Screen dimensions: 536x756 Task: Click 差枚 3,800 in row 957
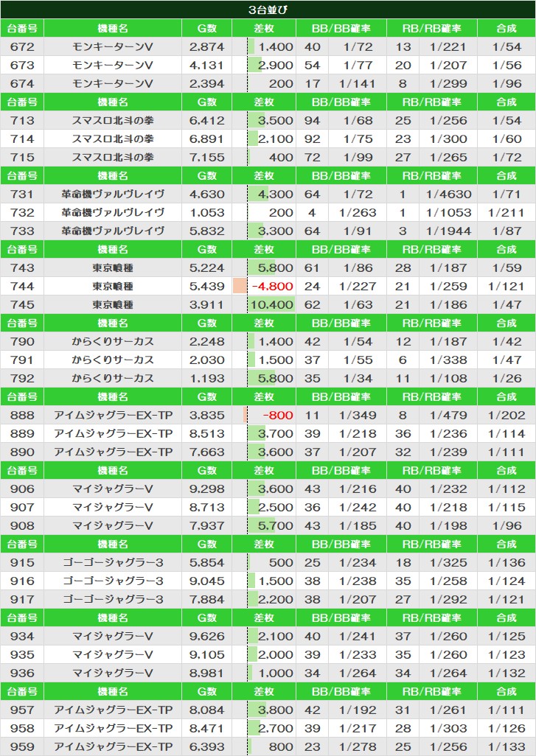[x=275, y=710]
